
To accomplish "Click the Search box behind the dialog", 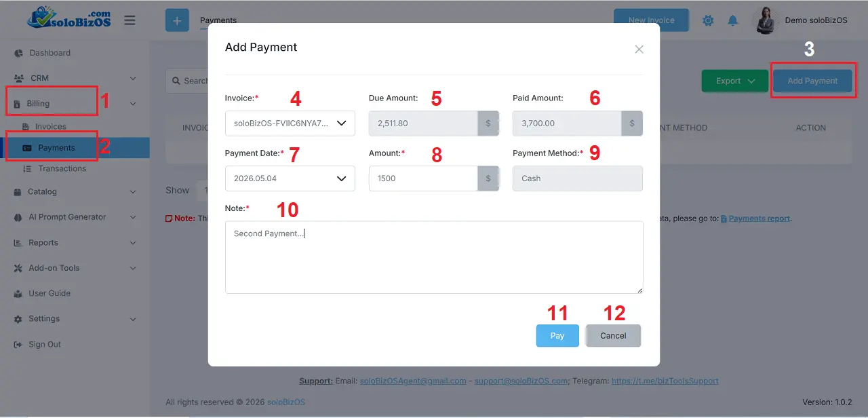I will click(187, 81).
